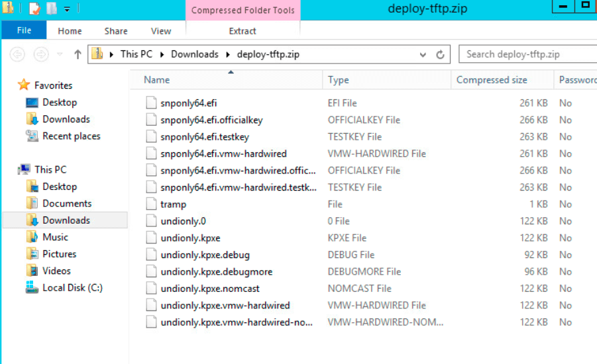This screenshot has width=597, height=364.
Task: Click the file icon beside undionly.0
Action: point(151,220)
